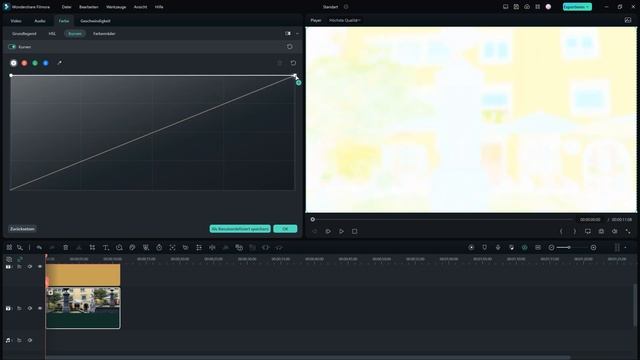The width and height of the screenshot is (640, 360).
Task: Open the Datei menu
Action: (67, 7)
